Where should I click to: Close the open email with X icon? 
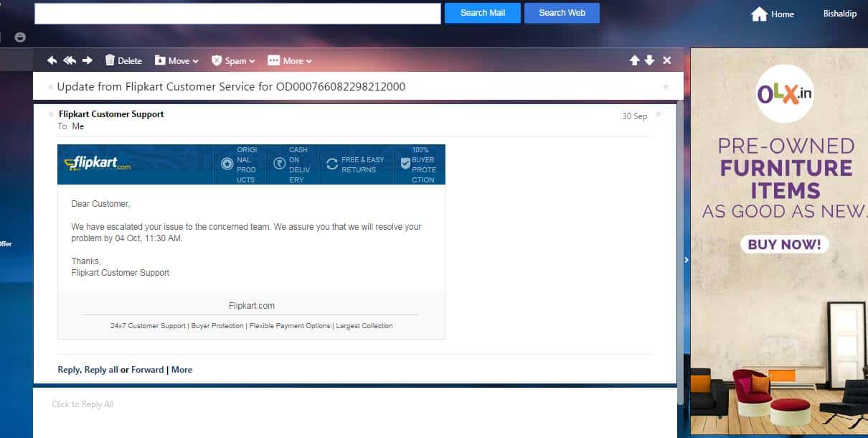(667, 60)
